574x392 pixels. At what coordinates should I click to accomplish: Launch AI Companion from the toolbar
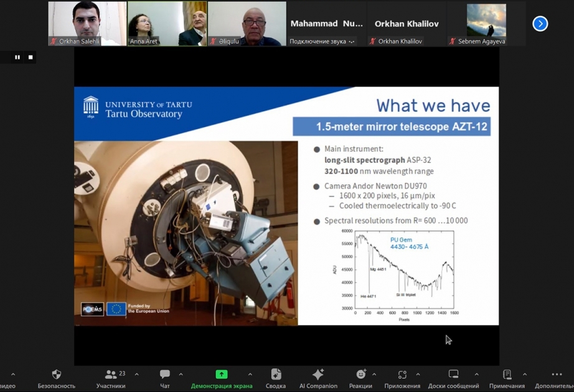click(318, 379)
